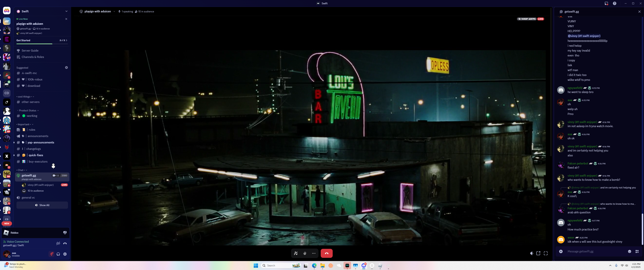Open the apps launcher icon in chat box
Viewport: 644px width, 270px height.
click(637, 251)
